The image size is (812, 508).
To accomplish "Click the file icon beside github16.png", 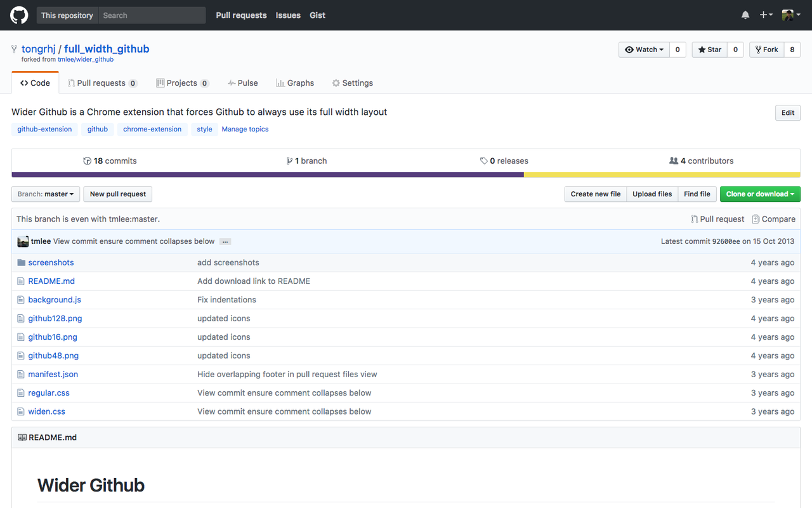I will [22, 337].
